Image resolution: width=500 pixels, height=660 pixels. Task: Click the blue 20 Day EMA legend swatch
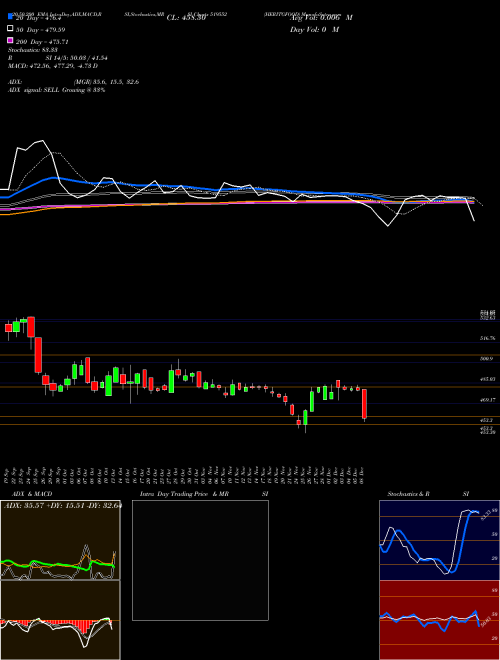(10, 16)
